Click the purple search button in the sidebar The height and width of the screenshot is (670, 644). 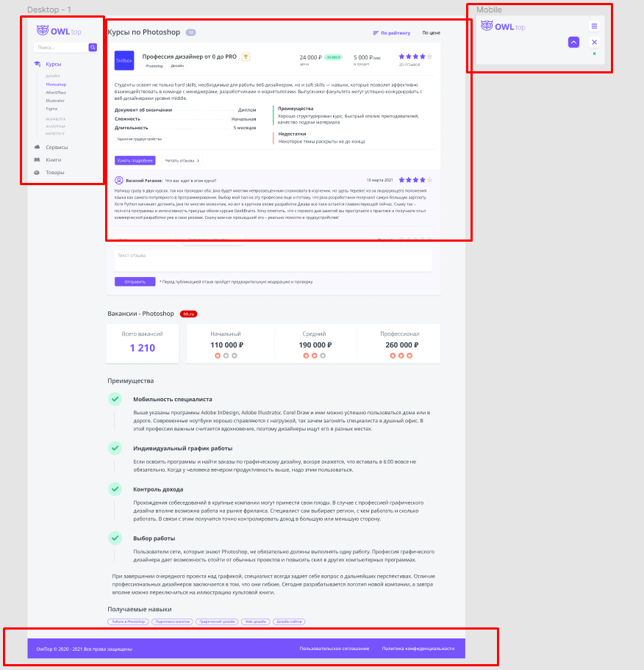(93, 48)
